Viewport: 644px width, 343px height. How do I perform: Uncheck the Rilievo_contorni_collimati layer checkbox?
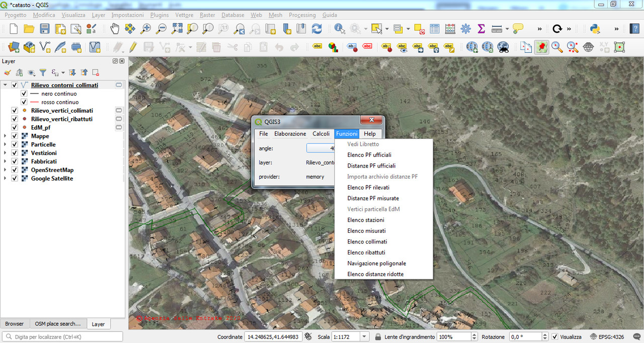click(x=15, y=85)
